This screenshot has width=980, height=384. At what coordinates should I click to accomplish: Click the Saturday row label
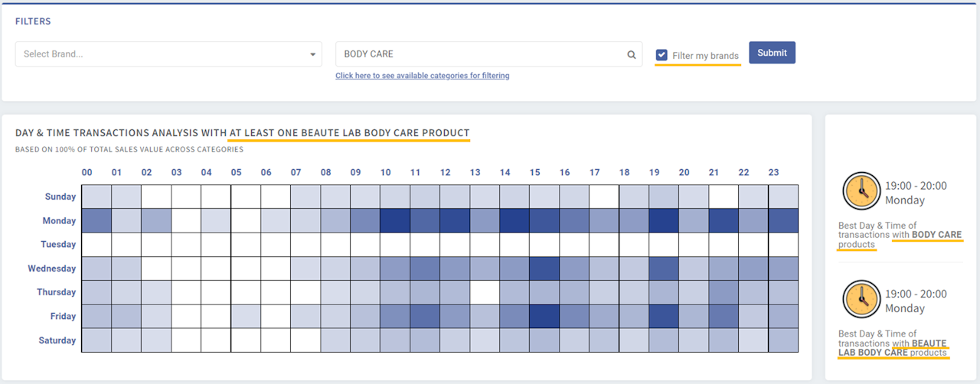(57, 340)
